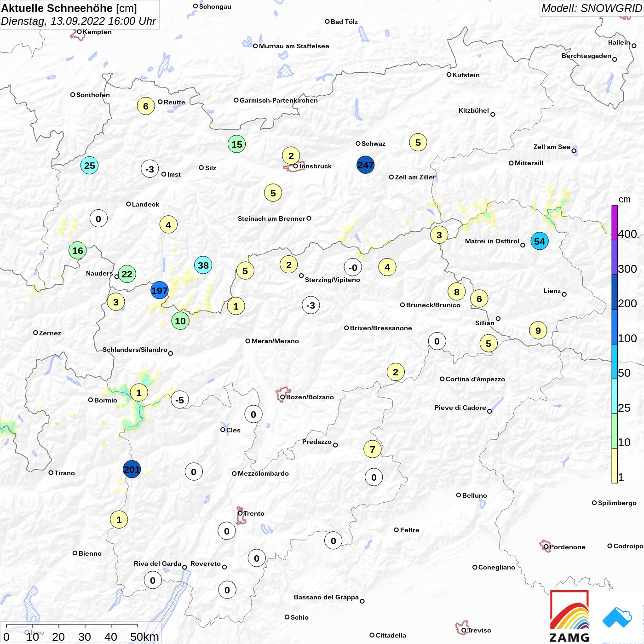The image size is (644, 644).
Task: Click the Murnau am Staffelsee label
Action: click(294, 46)
